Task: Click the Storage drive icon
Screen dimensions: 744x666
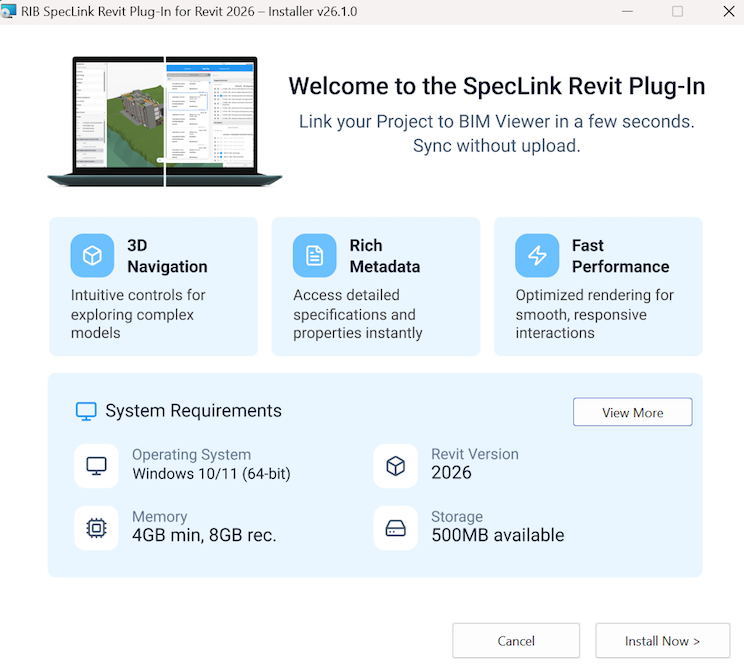Action: pyautogui.click(x=396, y=528)
